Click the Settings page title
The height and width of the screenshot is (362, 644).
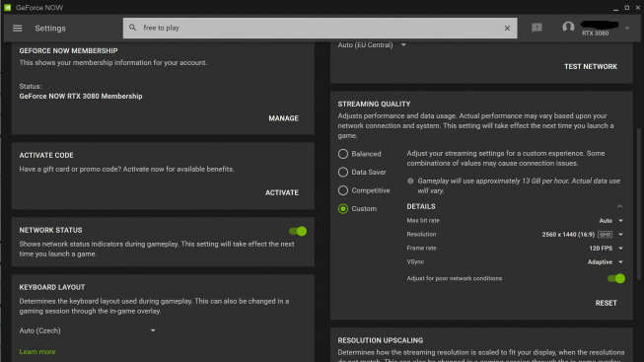tap(50, 28)
